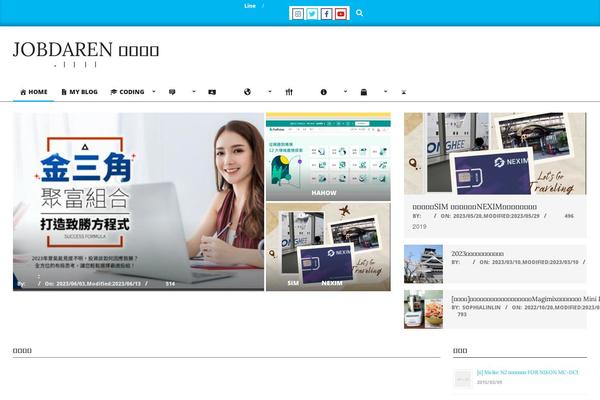Click the last icon in navigation bar
Viewport: 600px width, 400px height.
404,92
